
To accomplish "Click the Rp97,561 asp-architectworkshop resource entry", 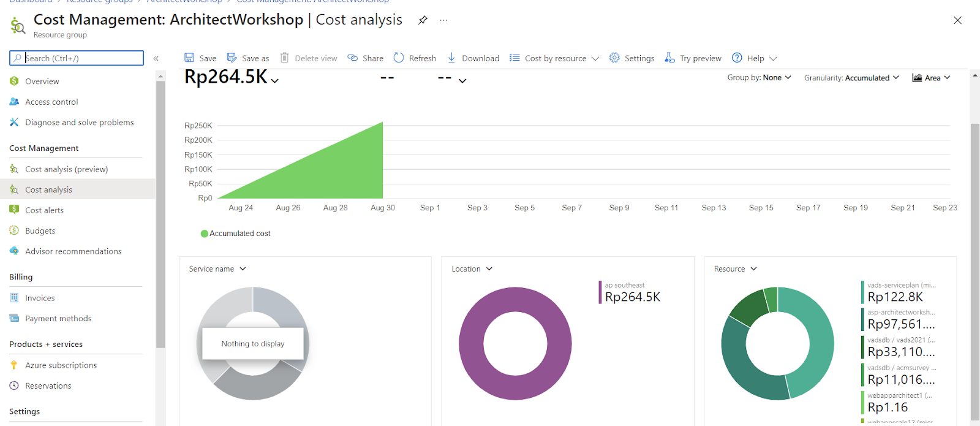I will point(899,319).
